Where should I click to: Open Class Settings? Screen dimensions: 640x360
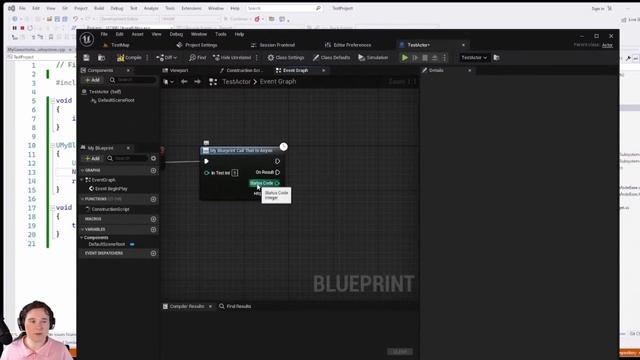286,58
